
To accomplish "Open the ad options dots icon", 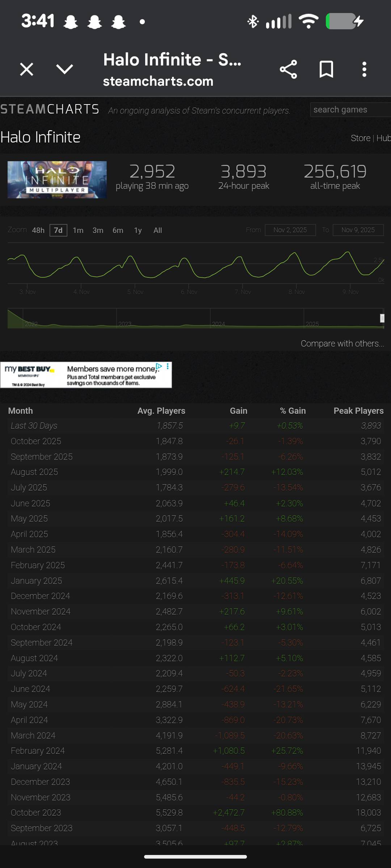I will (x=168, y=366).
